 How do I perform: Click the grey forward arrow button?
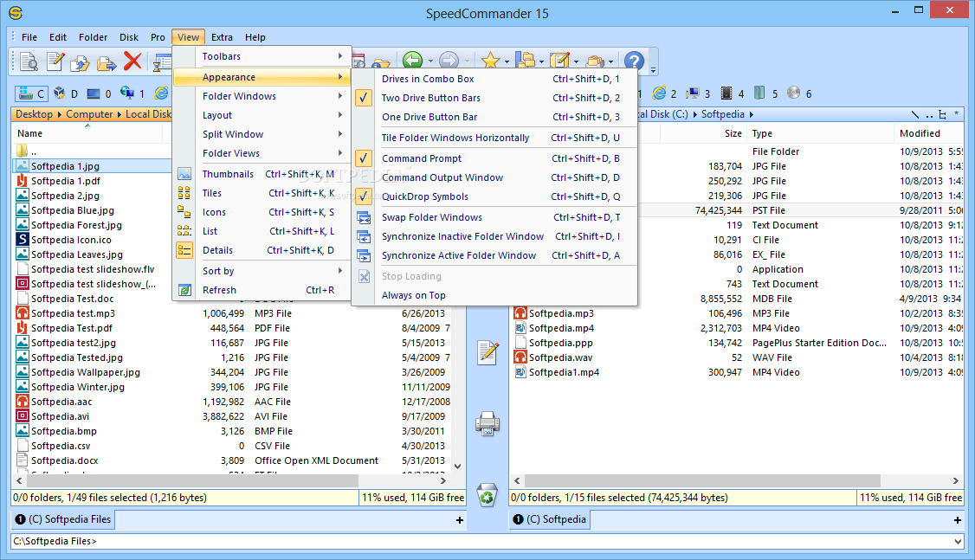click(449, 61)
